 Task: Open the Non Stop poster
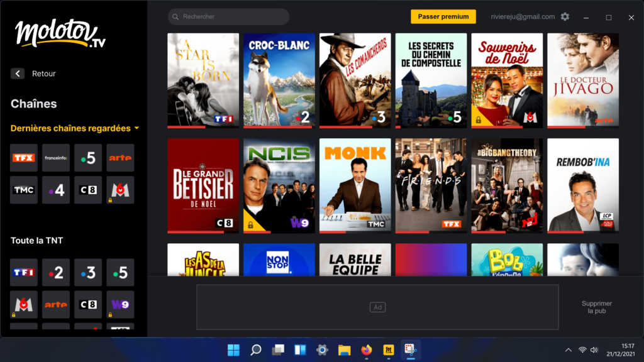coord(279,260)
